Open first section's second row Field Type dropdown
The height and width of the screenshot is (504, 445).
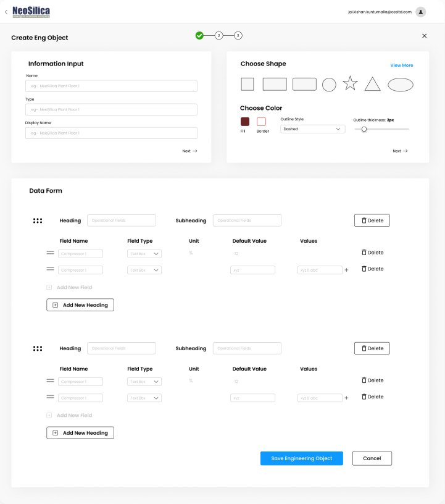144,271
